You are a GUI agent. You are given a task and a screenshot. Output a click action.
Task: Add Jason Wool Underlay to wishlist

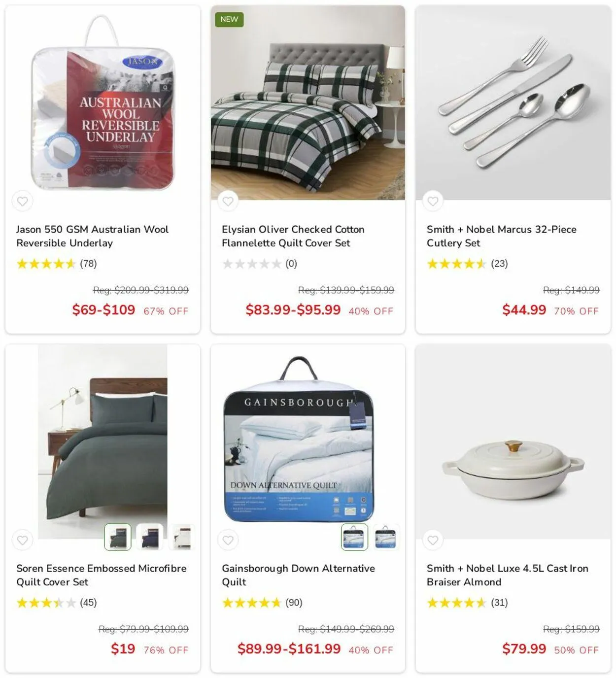[22, 201]
